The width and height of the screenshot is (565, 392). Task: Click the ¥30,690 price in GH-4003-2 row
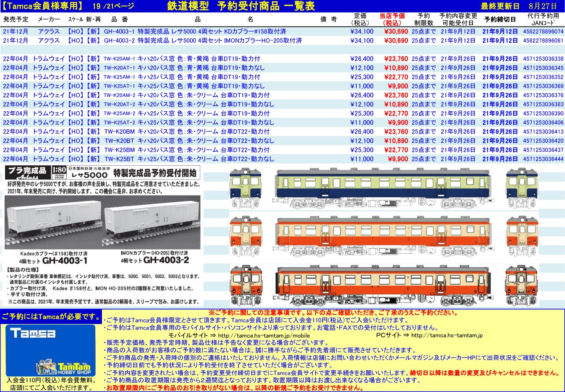(x=396, y=41)
